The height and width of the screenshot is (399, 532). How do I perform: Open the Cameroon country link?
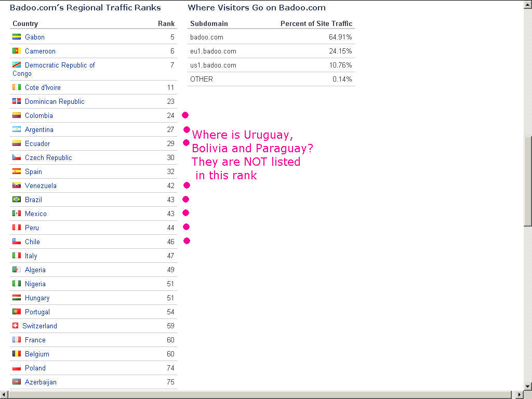tap(40, 51)
